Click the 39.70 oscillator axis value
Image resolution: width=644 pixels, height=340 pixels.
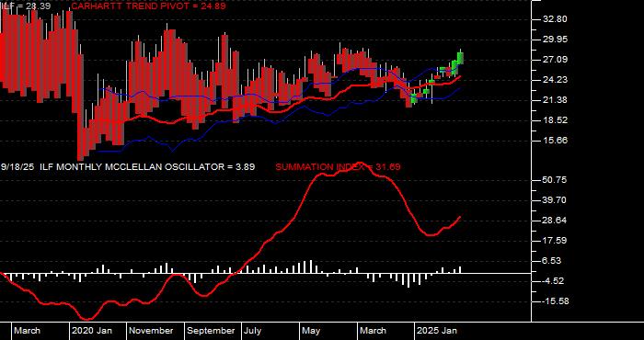point(555,200)
